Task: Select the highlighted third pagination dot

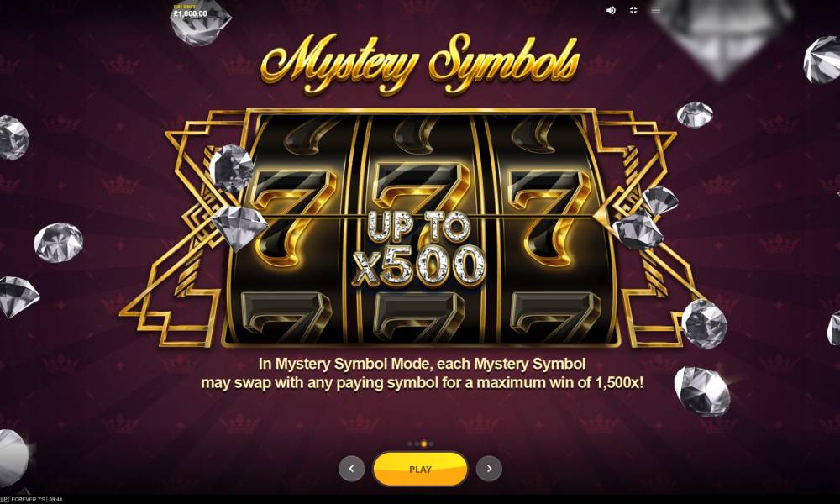Action: pyautogui.click(x=423, y=444)
